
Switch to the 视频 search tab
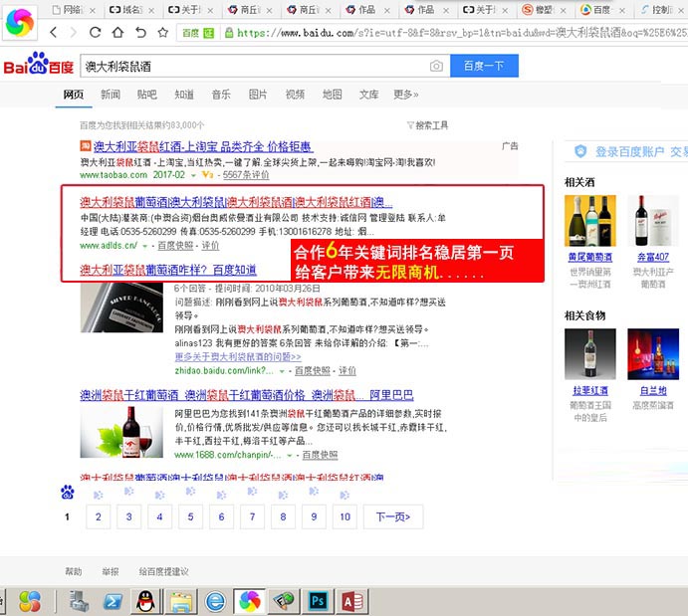295,95
